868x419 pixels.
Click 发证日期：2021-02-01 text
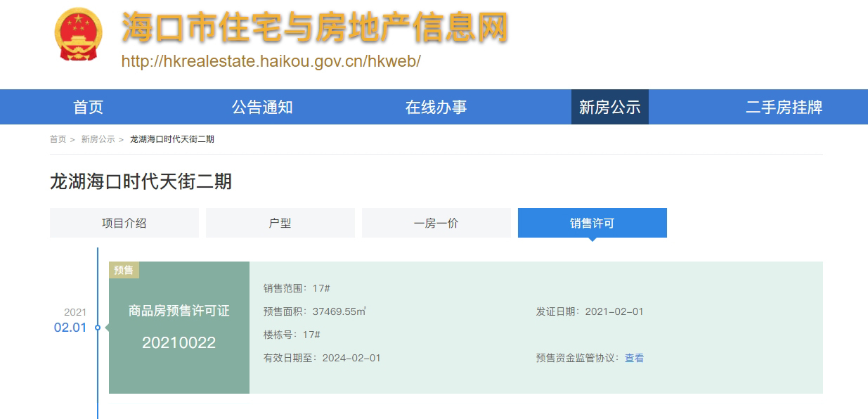coord(590,311)
